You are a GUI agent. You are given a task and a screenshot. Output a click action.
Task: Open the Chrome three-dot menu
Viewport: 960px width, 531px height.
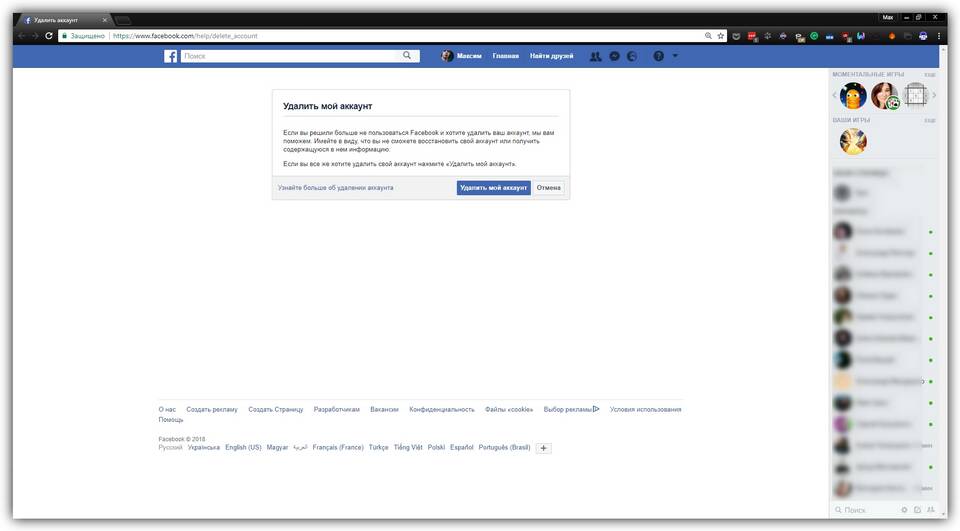939,36
